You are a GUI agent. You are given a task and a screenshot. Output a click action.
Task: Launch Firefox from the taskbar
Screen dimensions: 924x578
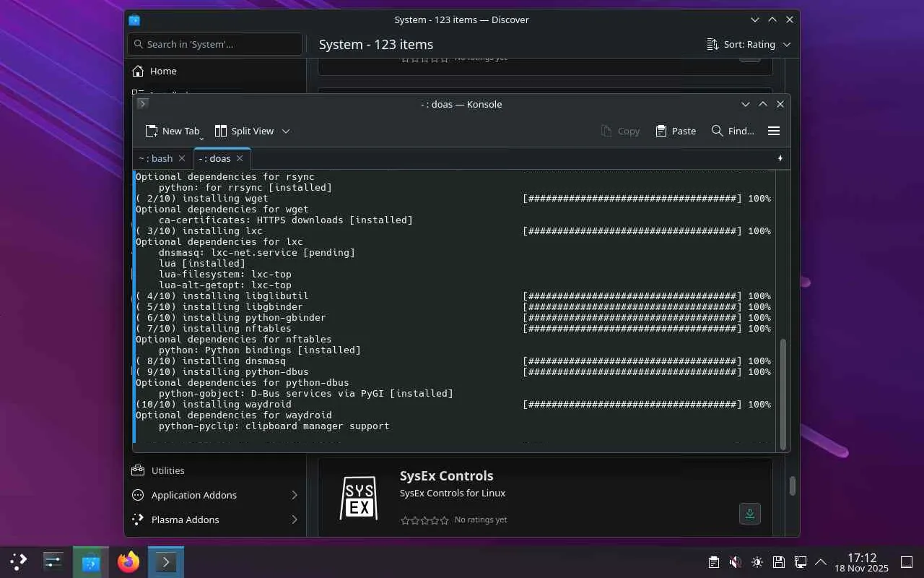coord(128,561)
